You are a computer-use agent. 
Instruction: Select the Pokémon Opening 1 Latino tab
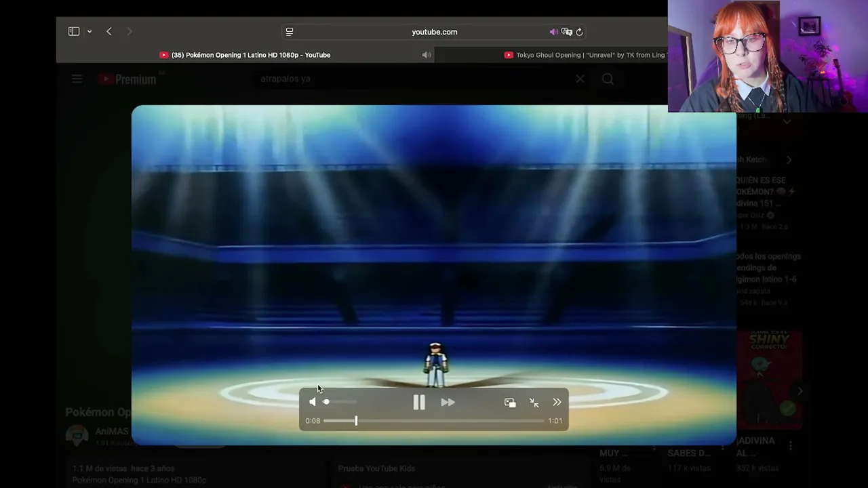[x=245, y=55]
